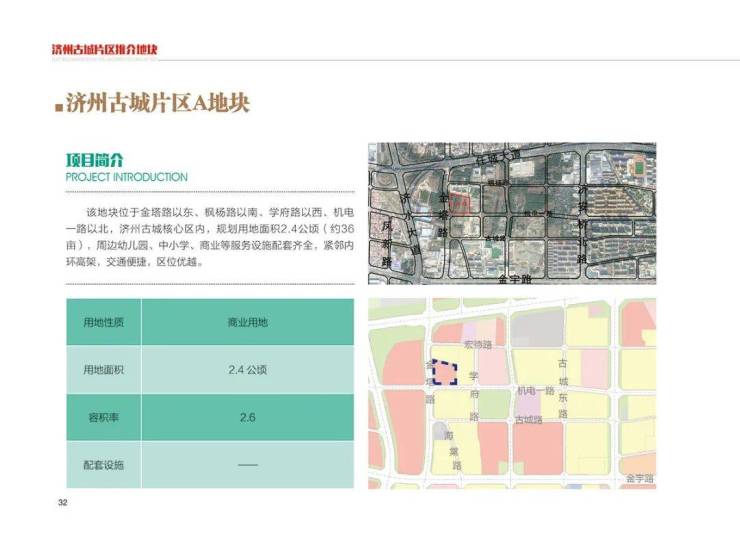Select the 项目简介 section heading
Image resolution: width=740 pixels, height=545 pixels.
click(95, 160)
